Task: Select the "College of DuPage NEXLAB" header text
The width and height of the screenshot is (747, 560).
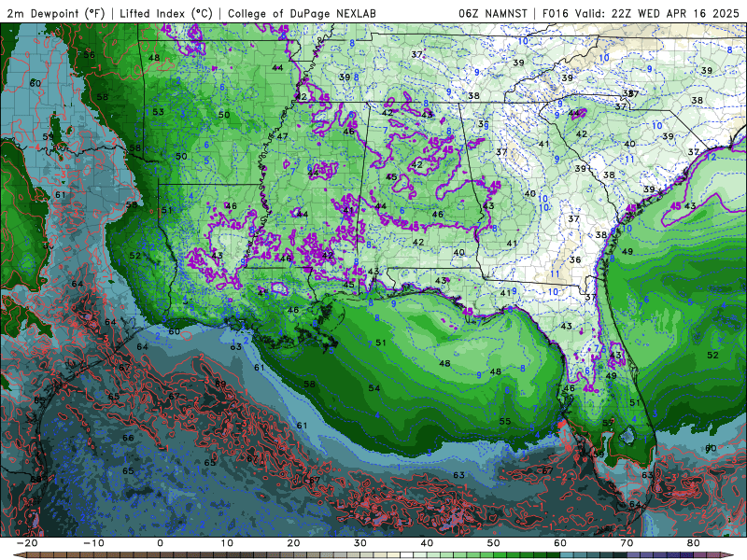Action: [302, 13]
